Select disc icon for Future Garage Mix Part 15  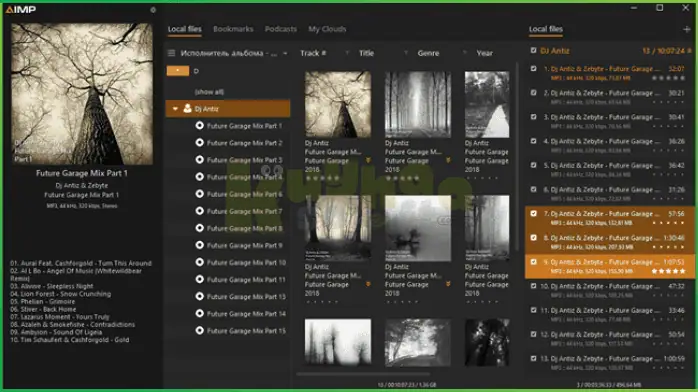(x=199, y=331)
